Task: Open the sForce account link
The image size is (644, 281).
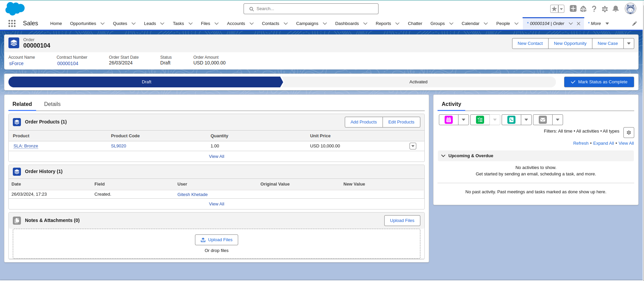Action: tap(16, 63)
